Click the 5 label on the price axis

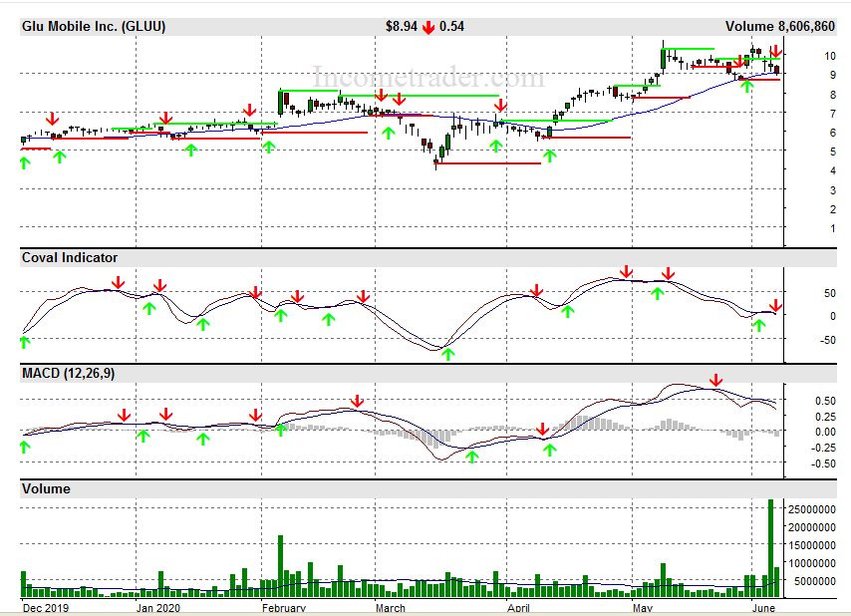(x=832, y=152)
